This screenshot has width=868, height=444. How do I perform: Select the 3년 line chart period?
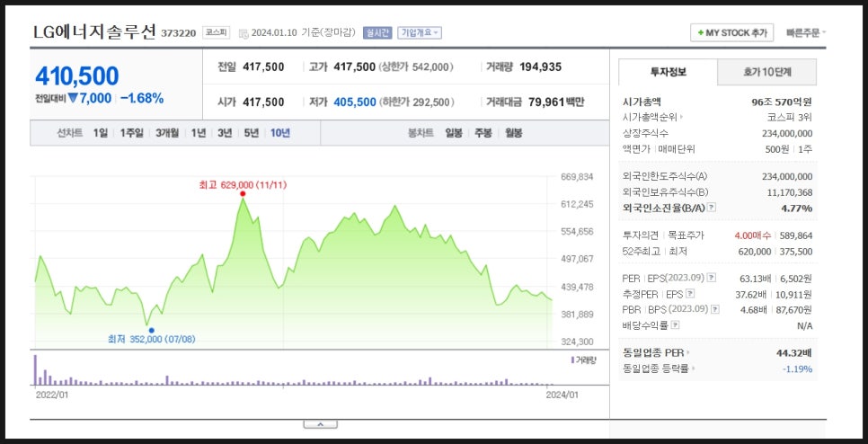click(225, 133)
